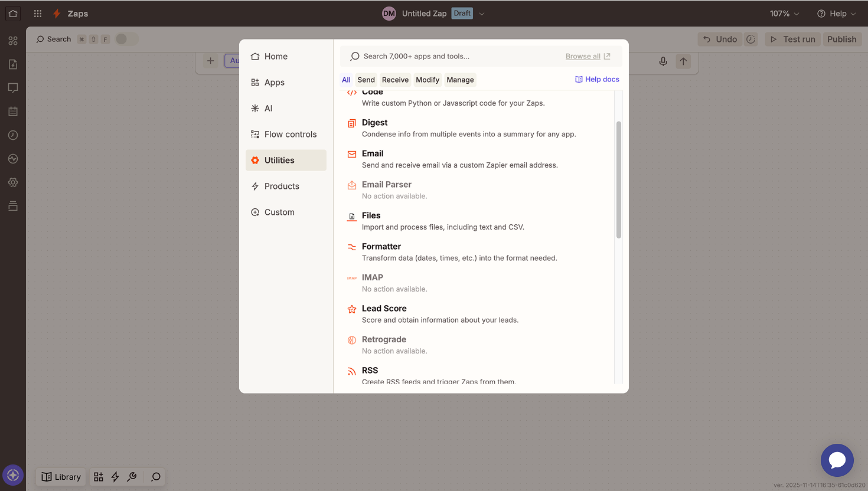Open the Flow controls category
Viewport: 868px width, 491px height.
click(x=286, y=135)
